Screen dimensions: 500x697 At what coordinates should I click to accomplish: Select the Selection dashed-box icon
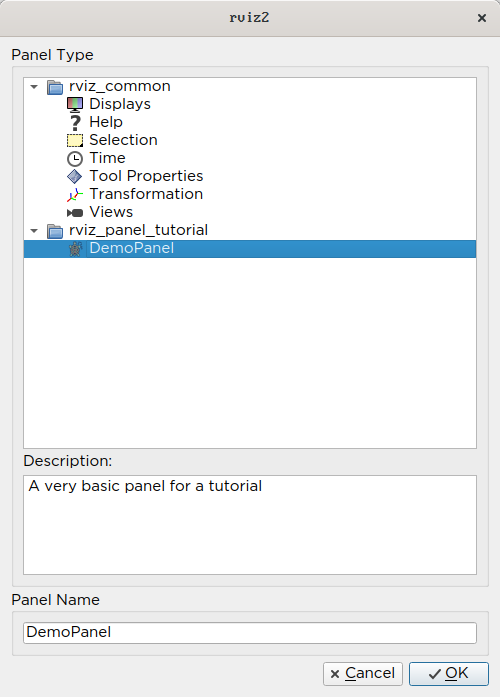click(x=75, y=140)
